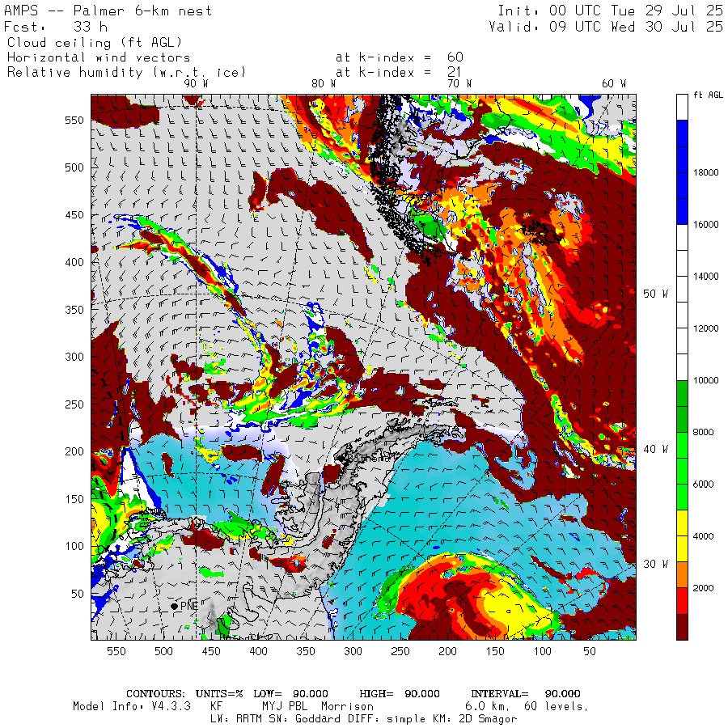Click the '6.0 km, 60 levels' text

[527, 707]
